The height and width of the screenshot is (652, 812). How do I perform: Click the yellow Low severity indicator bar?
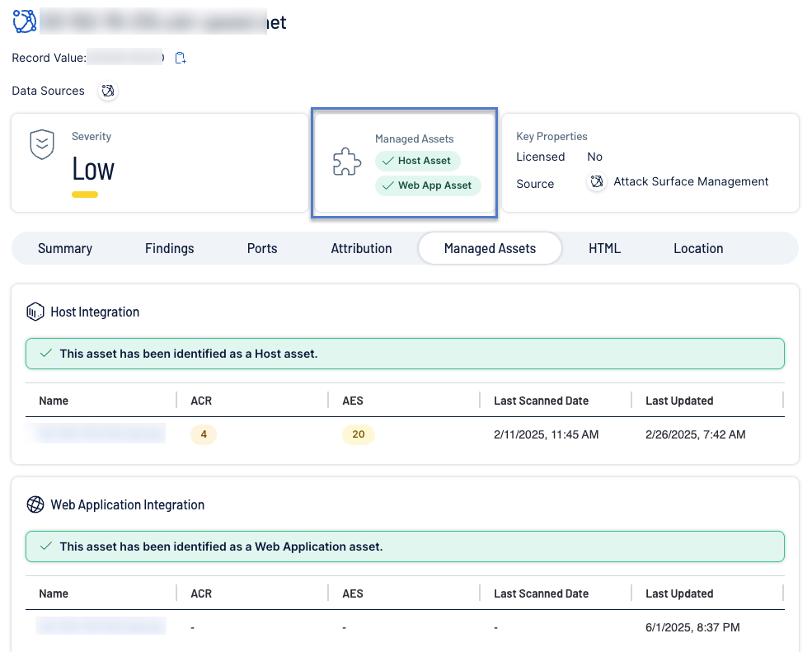coord(85,195)
